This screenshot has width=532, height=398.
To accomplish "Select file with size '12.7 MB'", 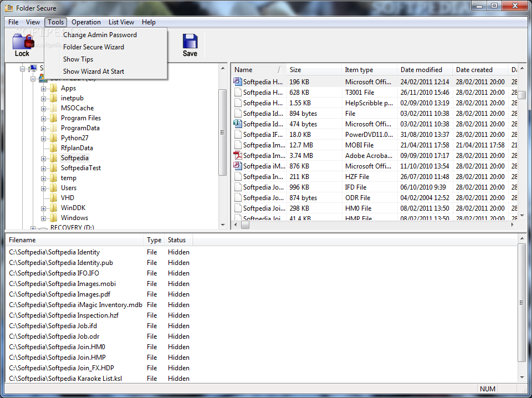I will click(x=375, y=145).
